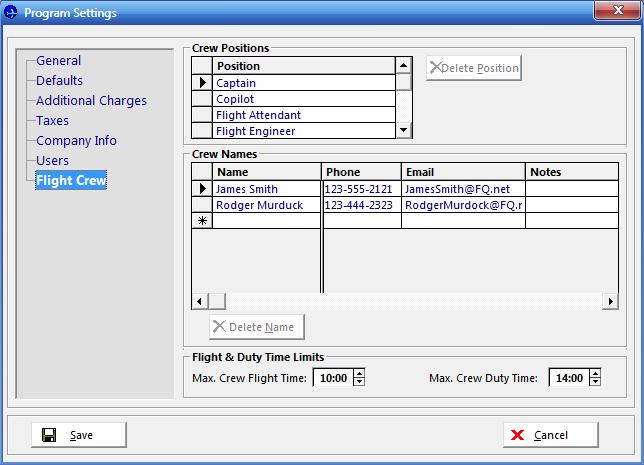Decrease Max. Crew Duty Time value
The image size is (644, 465).
pyautogui.click(x=595, y=383)
